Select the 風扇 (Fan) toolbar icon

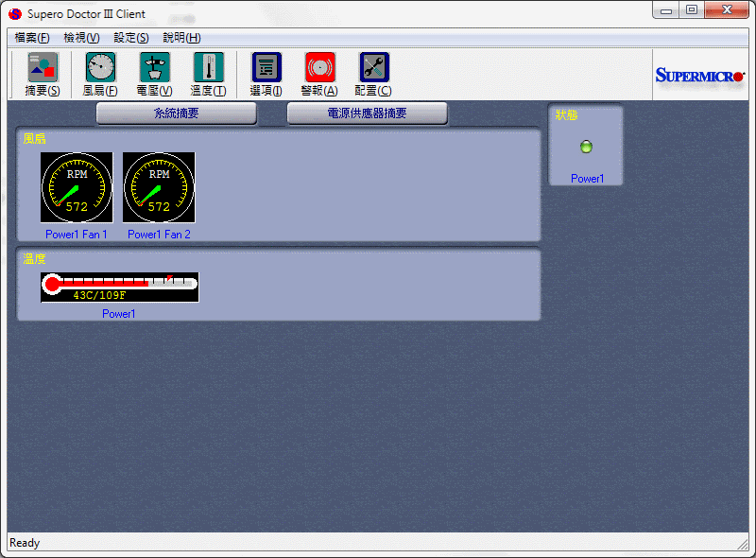coord(100,68)
